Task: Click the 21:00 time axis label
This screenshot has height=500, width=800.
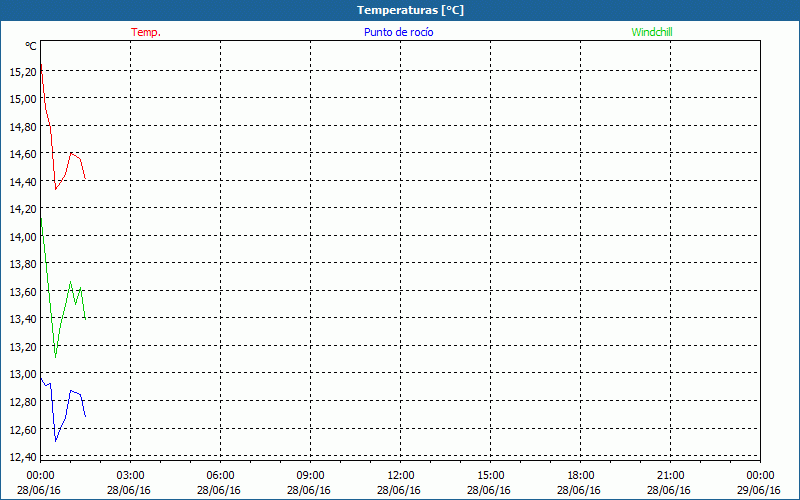Action: (x=670, y=476)
